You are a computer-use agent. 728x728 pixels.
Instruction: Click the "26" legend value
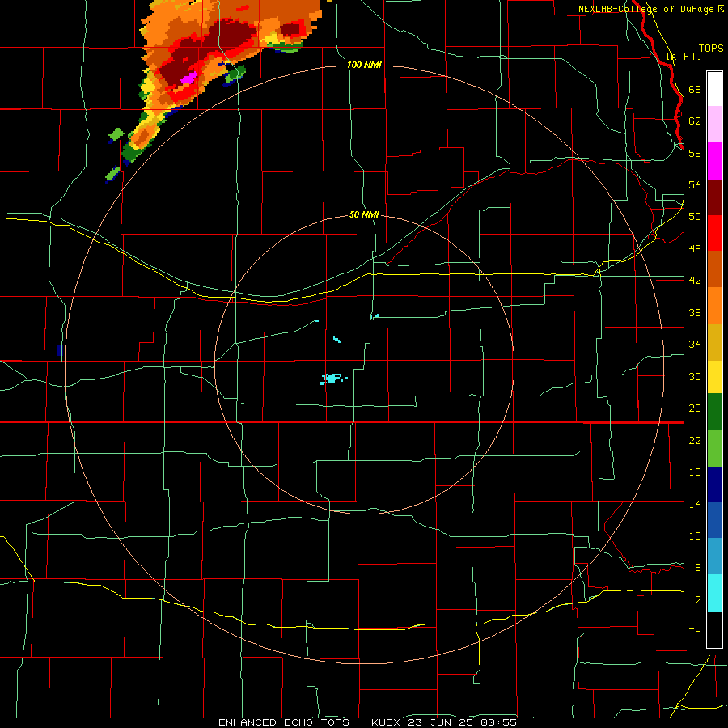(x=695, y=408)
